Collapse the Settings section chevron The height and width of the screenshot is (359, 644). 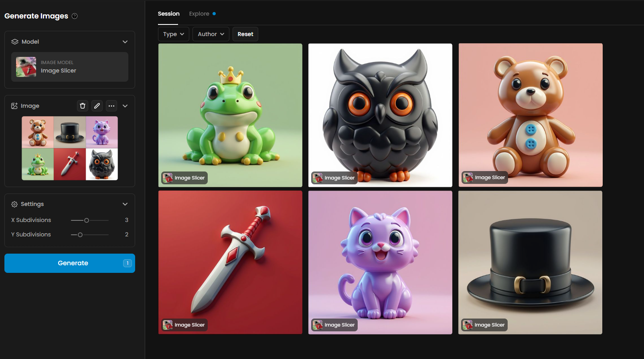coord(125,204)
